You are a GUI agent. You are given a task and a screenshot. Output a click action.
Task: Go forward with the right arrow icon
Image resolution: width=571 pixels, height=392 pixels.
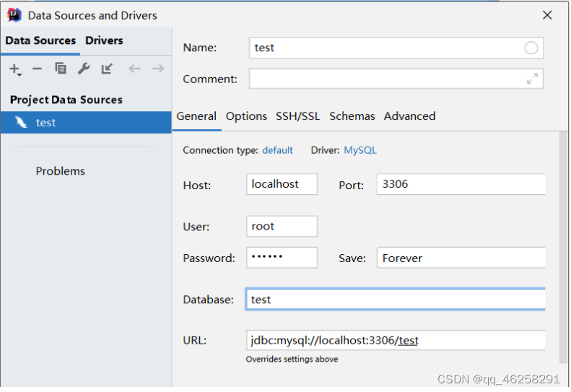158,69
